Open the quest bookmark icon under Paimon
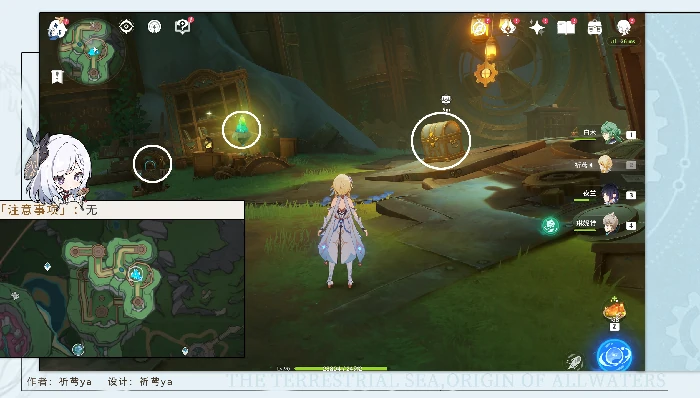The image size is (700, 398). pos(57,77)
